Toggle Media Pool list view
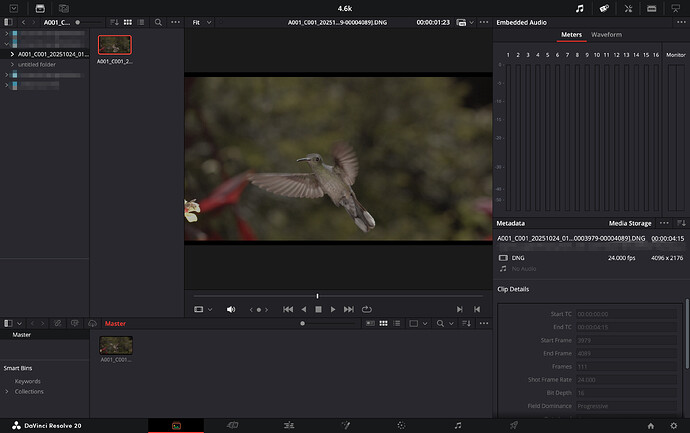The width and height of the screenshot is (690, 433). pyautogui.click(x=397, y=323)
